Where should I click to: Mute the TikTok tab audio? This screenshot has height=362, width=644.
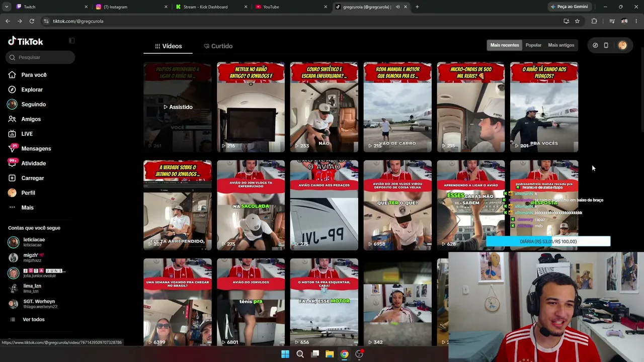coord(397,7)
